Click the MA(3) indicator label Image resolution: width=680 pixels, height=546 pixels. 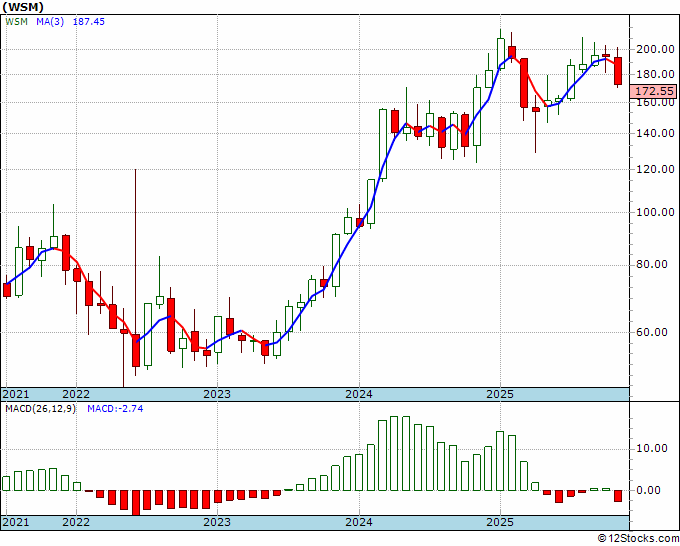click(x=50, y=22)
